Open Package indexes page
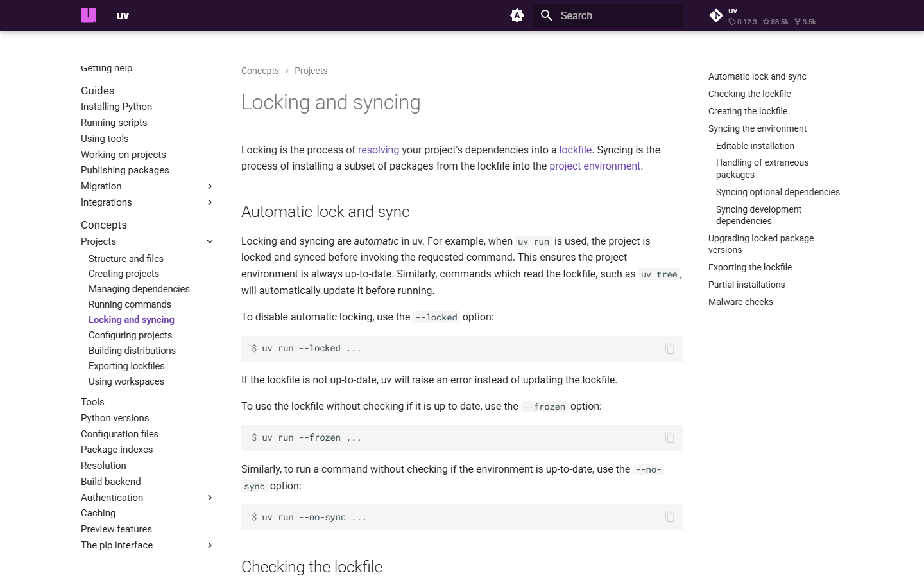The image size is (924, 578). click(117, 450)
